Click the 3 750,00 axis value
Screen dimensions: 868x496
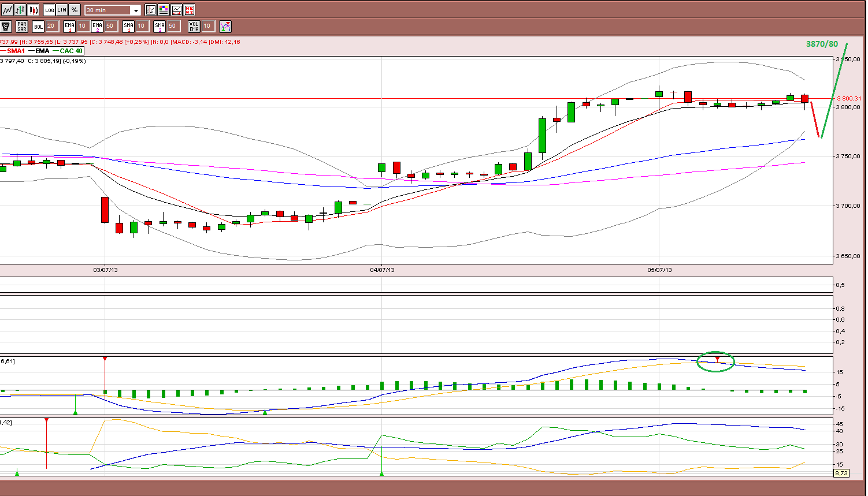pyautogui.click(x=849, y=156)
